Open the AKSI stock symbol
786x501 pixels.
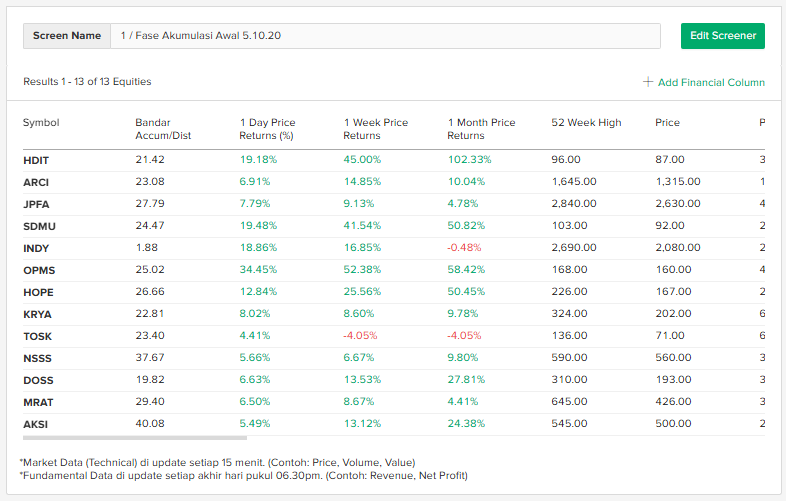click(x=35, y=424)
